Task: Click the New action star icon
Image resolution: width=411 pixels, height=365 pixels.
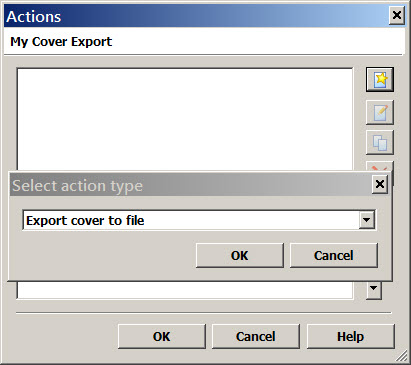Action: pyautogui.click(x=380, y=79)
